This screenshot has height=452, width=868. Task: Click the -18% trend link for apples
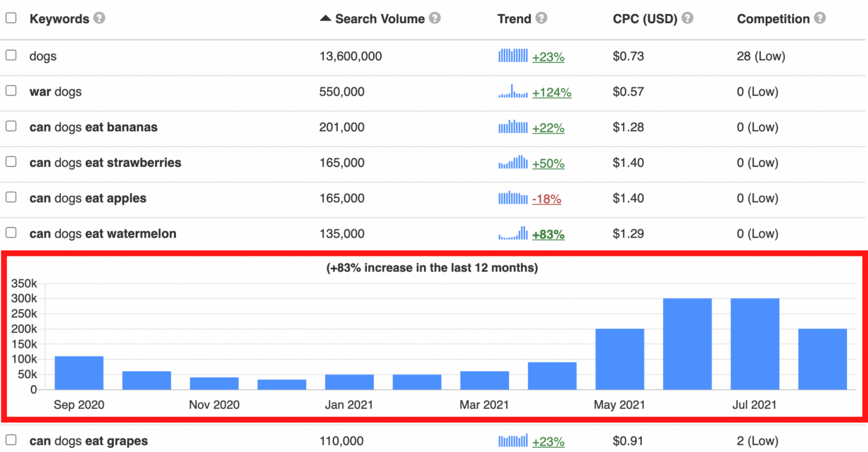tap(547, 199)
